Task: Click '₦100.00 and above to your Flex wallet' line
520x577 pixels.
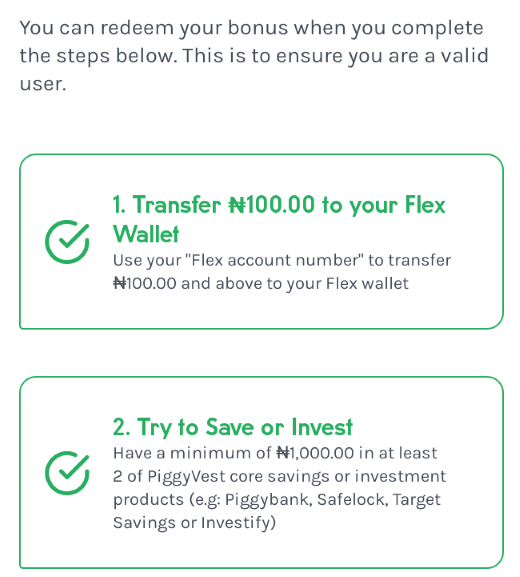Action: coord(261,284)
